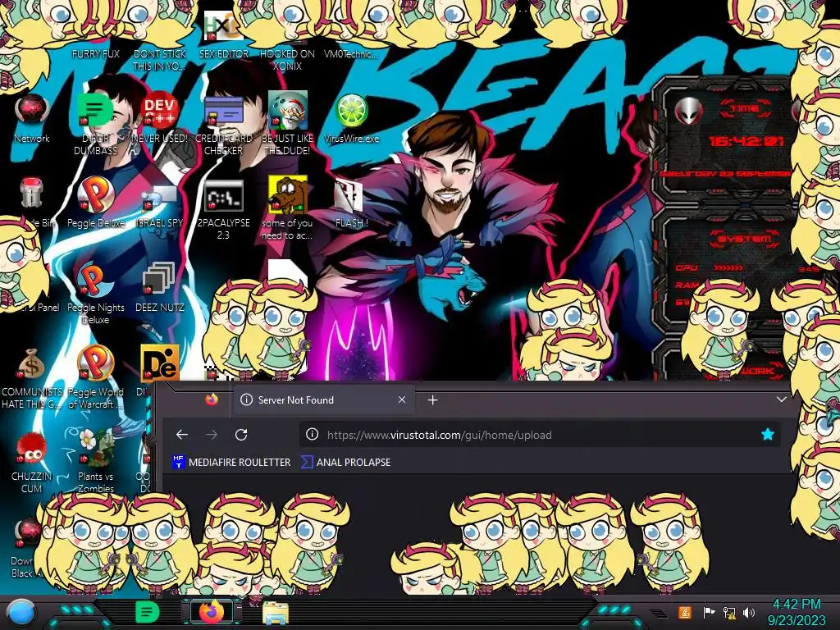Click the Alienware head gadget icon
The width and height of the screenshot is (840, 630).
(688, 112)
